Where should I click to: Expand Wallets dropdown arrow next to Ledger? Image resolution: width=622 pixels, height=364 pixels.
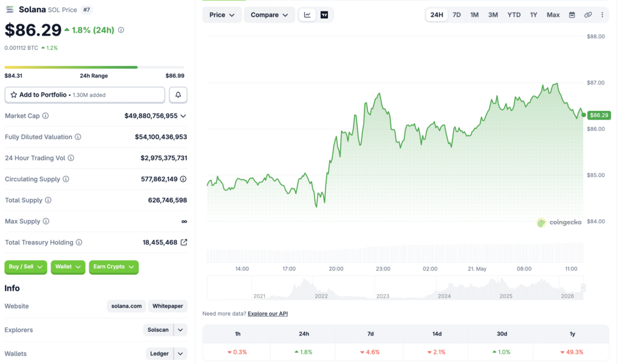point(180,353)
